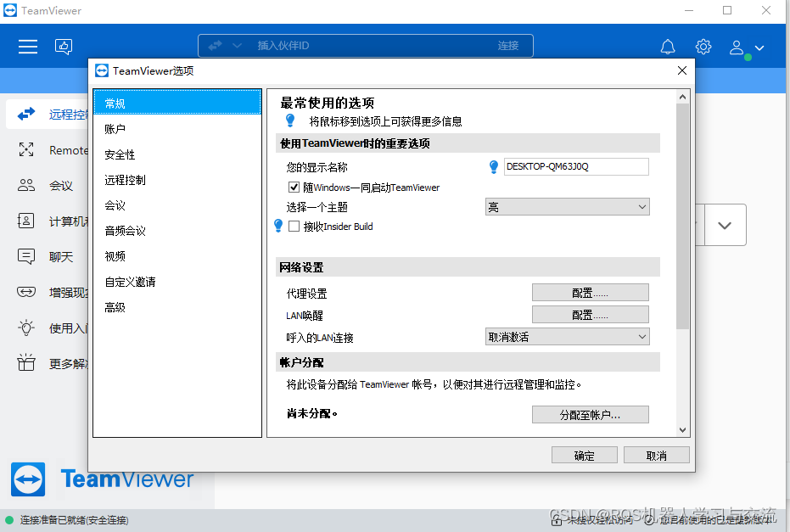Select 安全性 category in options list

click(177, 154)
